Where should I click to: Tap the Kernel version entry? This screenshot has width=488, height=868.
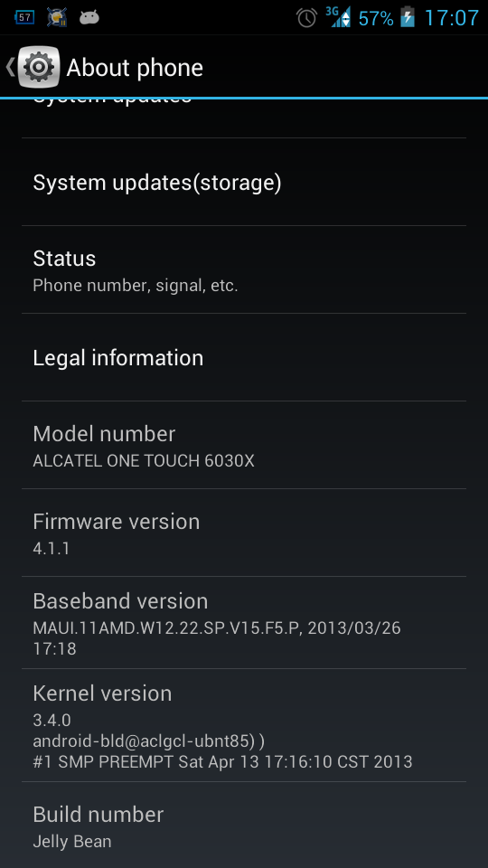point(244,725)
